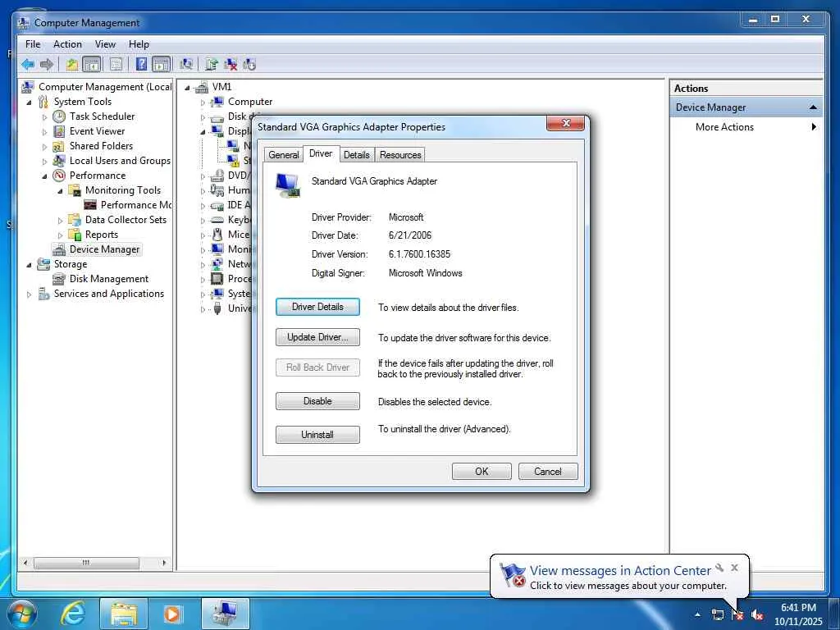840x630 pixels.
Task: Select Computer Management (Local) root node
Action: (x=105, y=87)
